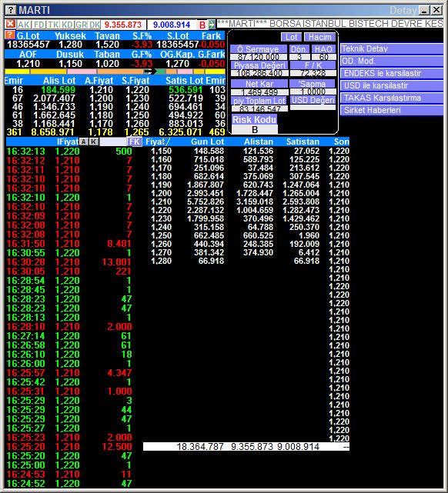Toggle the A filter button

point(84,142)
